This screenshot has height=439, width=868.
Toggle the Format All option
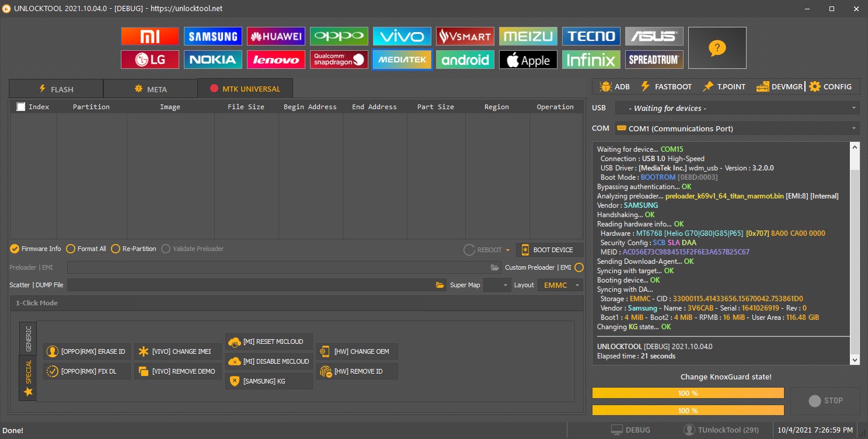coord(86,249)
